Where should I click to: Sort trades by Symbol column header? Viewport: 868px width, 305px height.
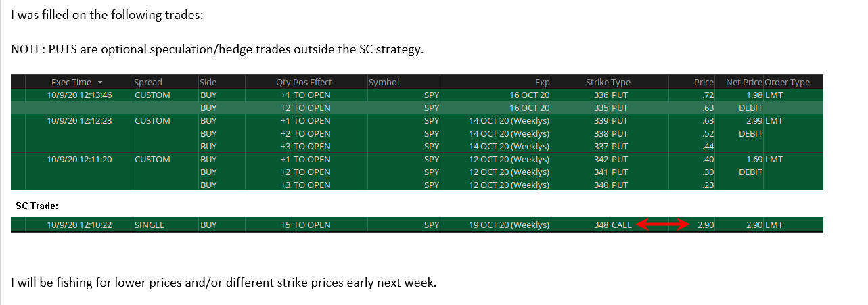[384, 83]
